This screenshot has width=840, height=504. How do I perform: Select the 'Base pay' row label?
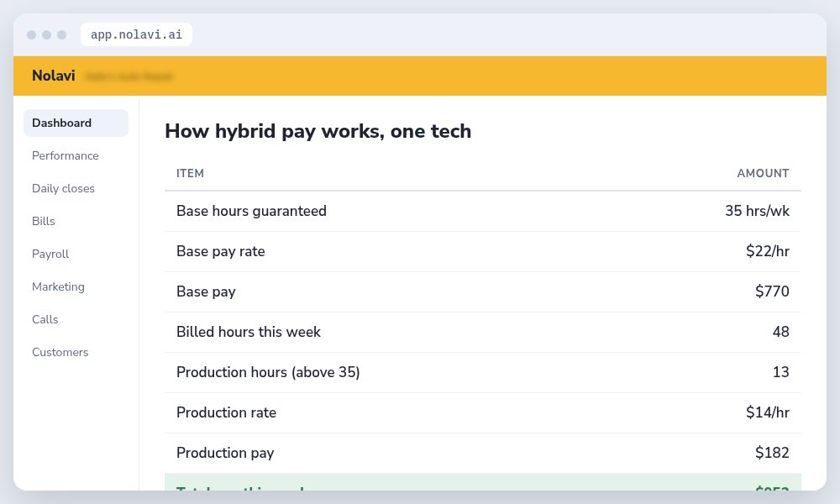click(x=207, y=292)
